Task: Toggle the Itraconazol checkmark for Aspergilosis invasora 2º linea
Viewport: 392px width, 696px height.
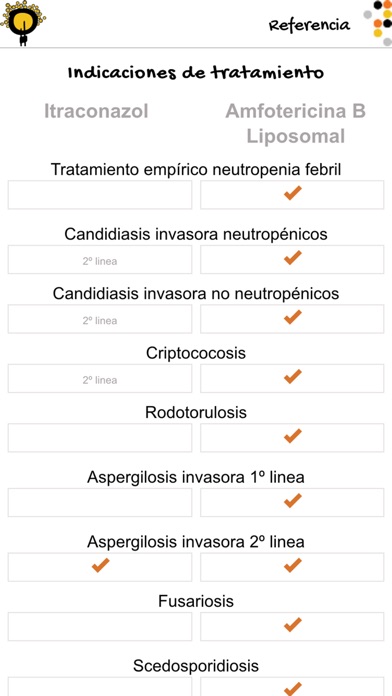Action: click(100, 566)
